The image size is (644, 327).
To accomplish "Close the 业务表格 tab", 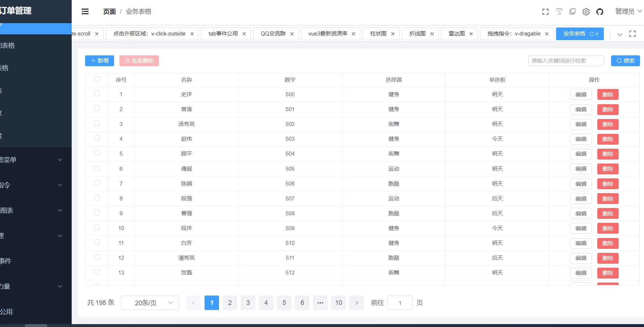I will point(597,34).
